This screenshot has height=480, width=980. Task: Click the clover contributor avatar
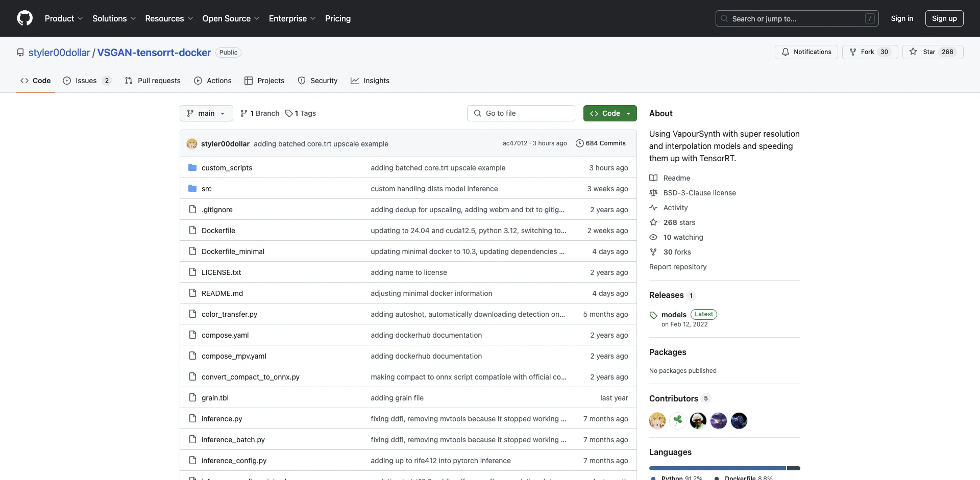[678, 421]
